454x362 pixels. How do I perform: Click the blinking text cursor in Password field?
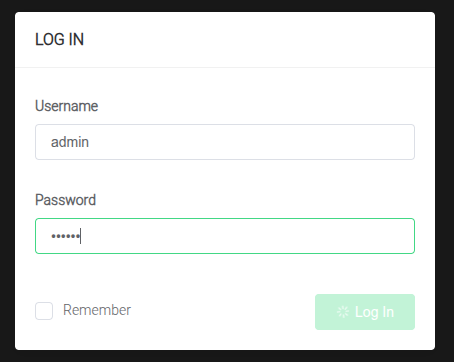click(80, 236)
